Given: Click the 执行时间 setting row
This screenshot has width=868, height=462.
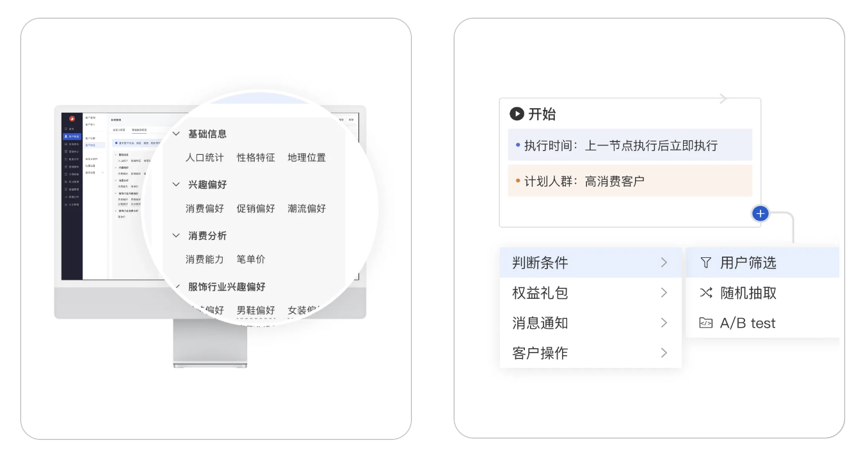Looking at the screenshot, I should click(630, 145).
